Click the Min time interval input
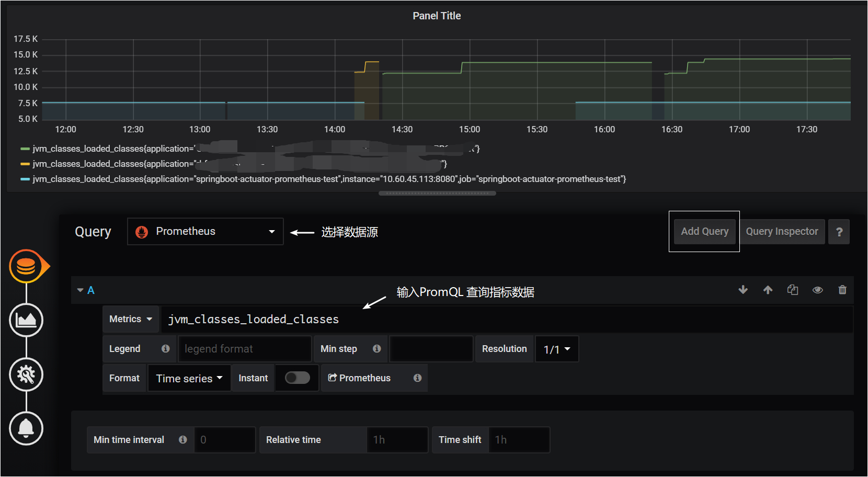The height and width of the screenshot is (477, 868). (225, 440)
